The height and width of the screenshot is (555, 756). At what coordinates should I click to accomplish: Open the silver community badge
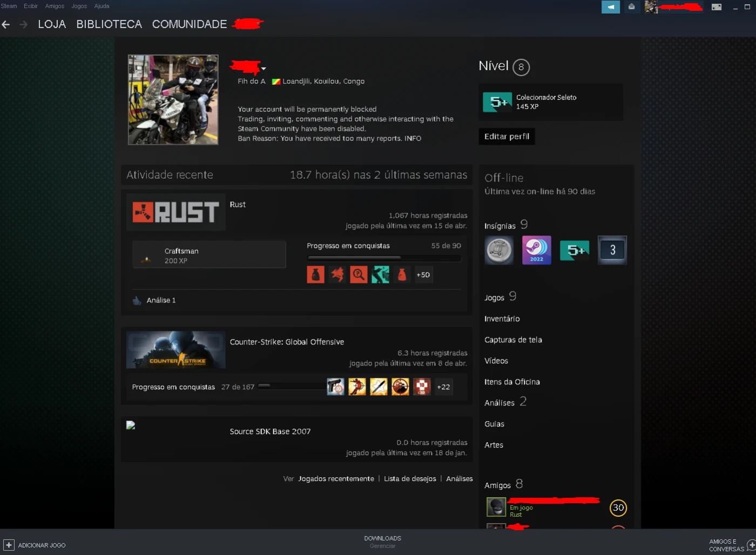499,250
